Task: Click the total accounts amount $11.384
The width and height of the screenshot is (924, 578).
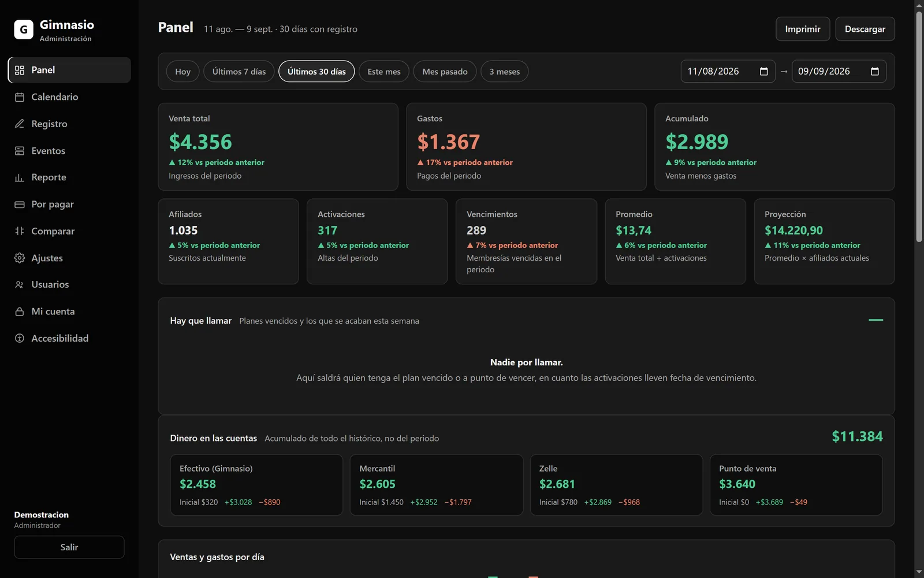Action: [857, 437]
